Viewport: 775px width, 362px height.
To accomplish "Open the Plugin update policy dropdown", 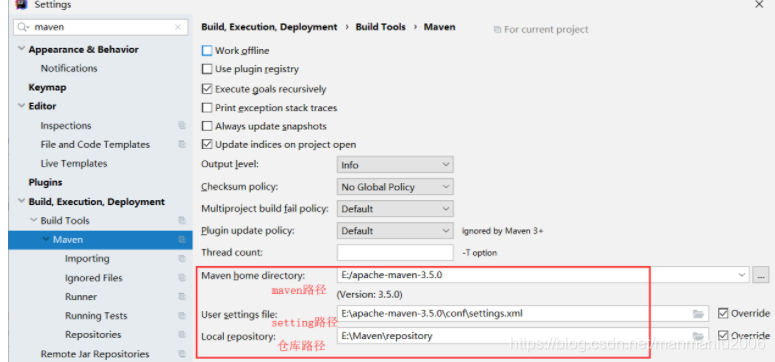I will pyautogui.click(x=395, y=230).
